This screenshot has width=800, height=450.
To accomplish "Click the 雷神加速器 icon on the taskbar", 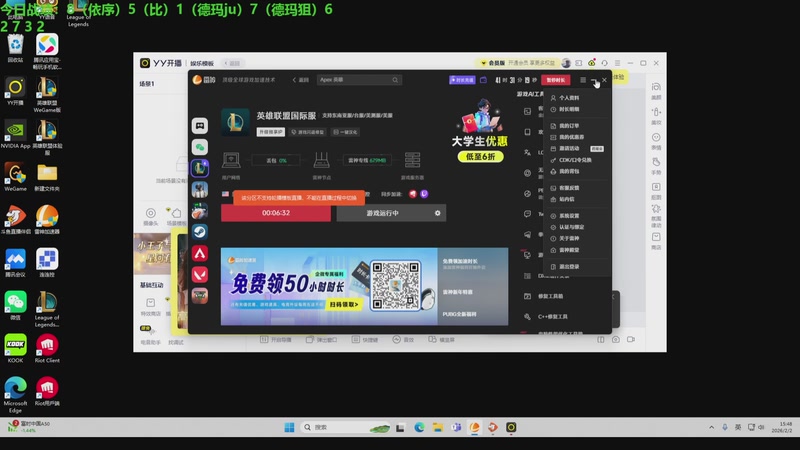I will (474, 428).
